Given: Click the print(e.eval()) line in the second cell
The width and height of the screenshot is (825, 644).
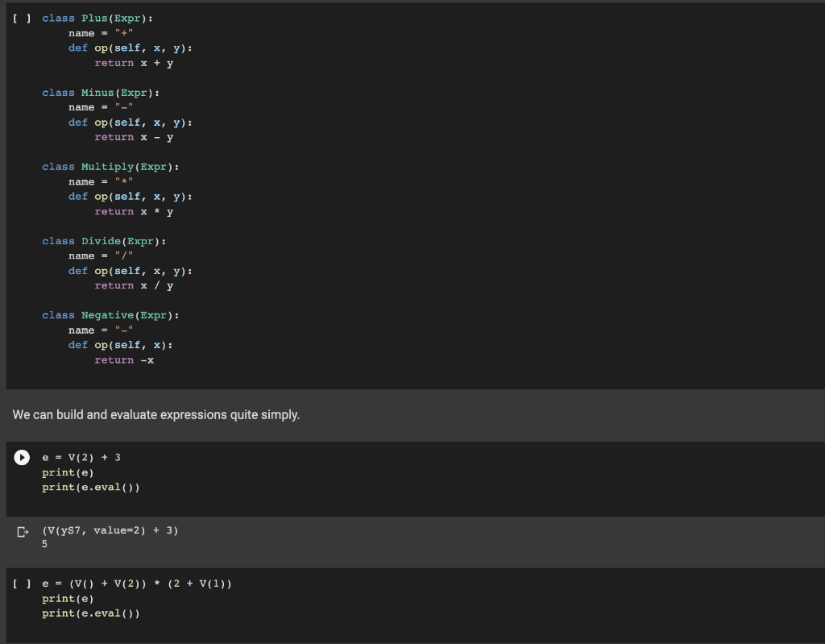Looking at the screenshot, I should tap(90, 487).
